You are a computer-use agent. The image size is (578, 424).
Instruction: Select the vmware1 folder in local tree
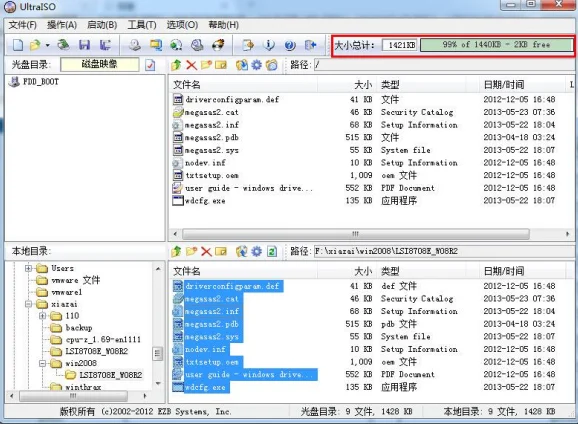tap(66, 292)
